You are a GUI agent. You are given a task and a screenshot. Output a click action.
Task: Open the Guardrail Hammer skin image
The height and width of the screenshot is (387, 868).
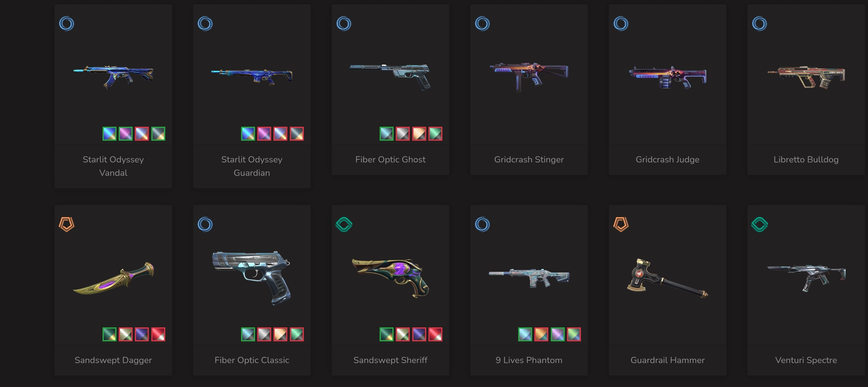tap(668, 279)
